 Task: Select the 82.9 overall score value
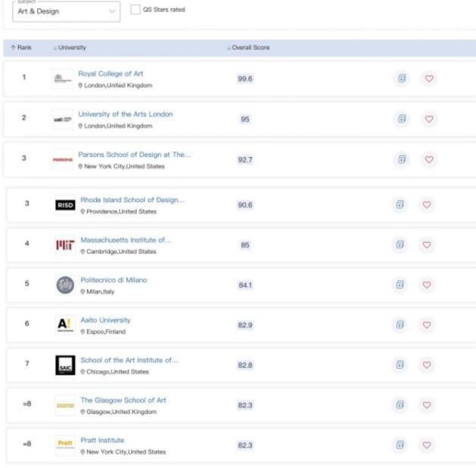(245, 325)
